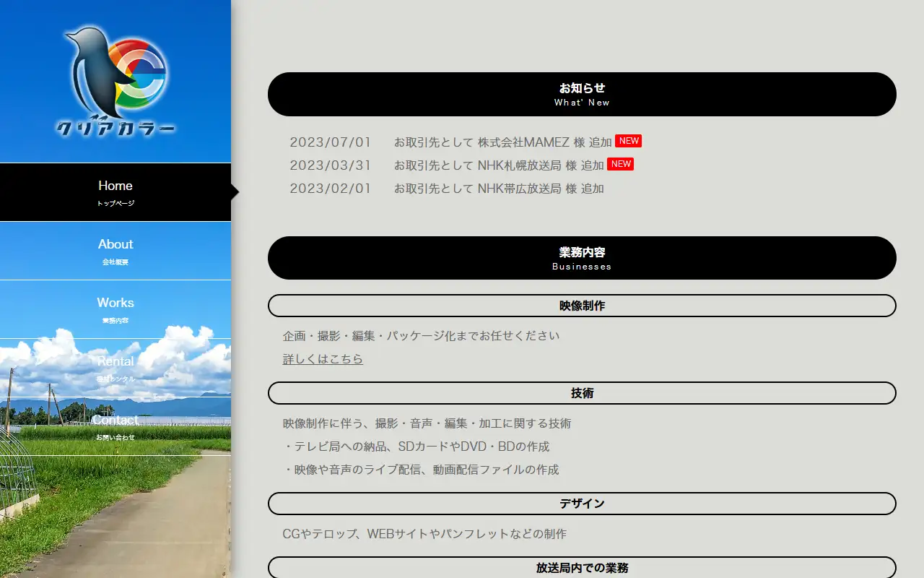Navigate to the Rental page
The height and width of the screenshot is (578, 924).
(x=115, y=368)
